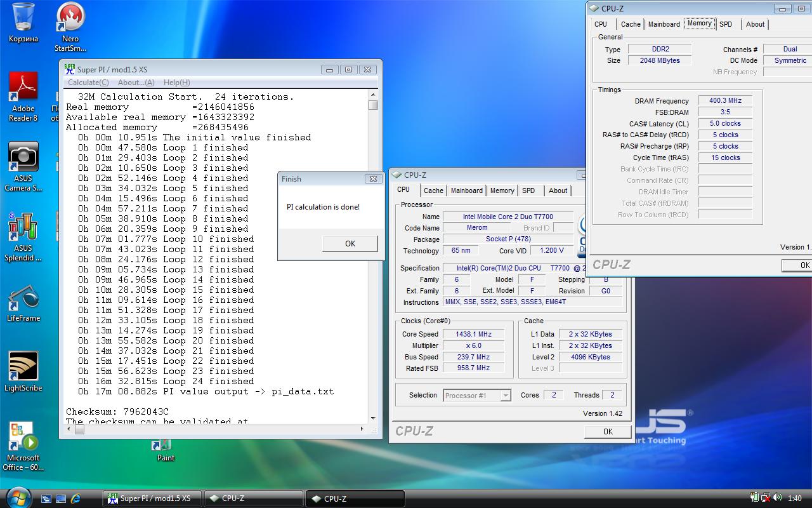Click the Rated FSB 958.7 MHz value
Image resolution: width=812 pixels, height=508 pixels.
tap(473, 368)
